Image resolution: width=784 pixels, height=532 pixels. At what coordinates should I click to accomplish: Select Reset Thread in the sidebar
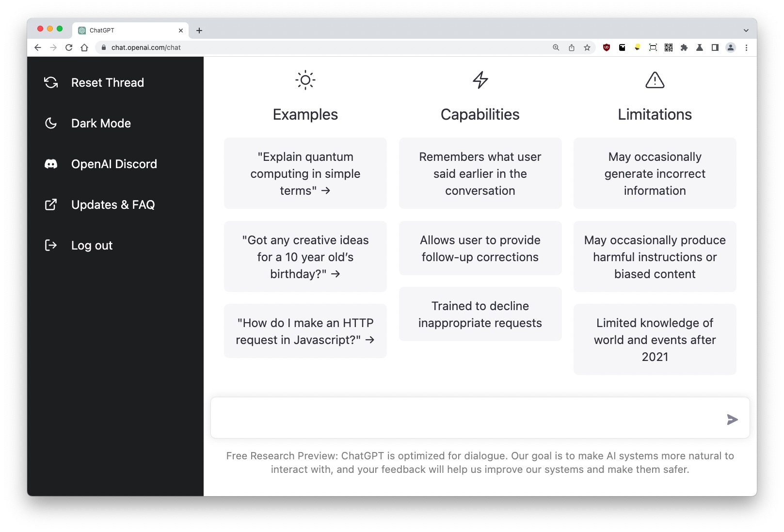coord(108,83)
